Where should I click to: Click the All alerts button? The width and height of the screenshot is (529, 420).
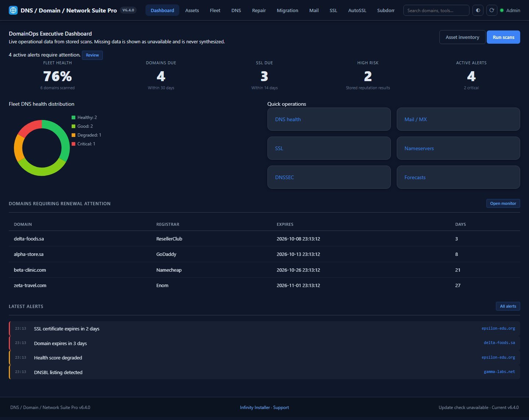[508, 306]
